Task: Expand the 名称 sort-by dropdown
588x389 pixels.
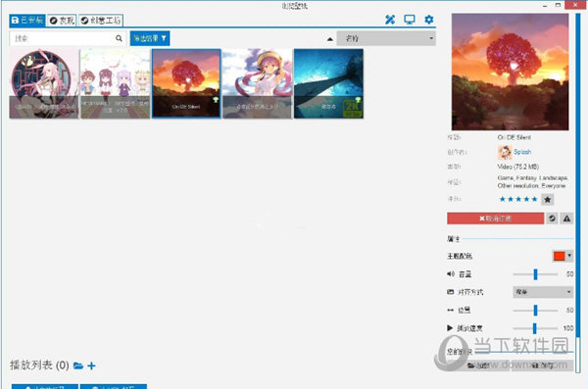Action: pos(386,38)
